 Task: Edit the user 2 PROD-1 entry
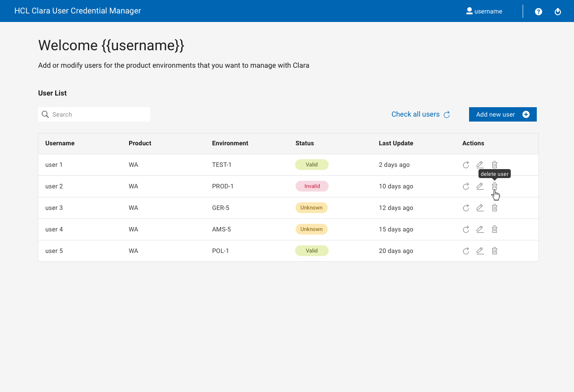(480, 186)
